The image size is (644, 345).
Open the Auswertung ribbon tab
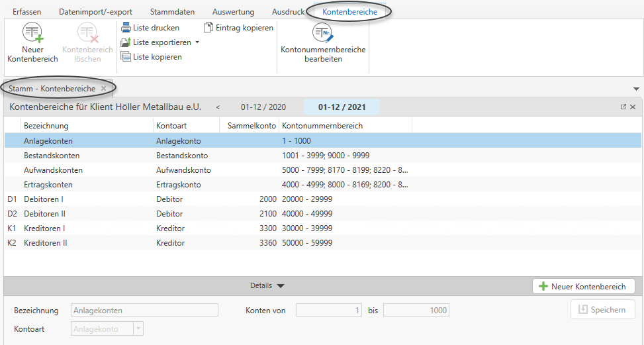[x=233, y=12]
